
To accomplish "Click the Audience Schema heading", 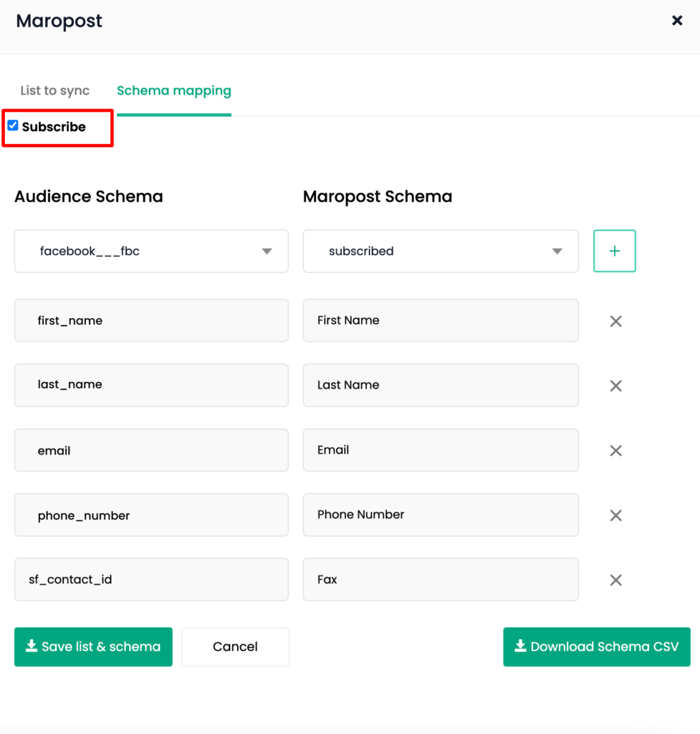I will (89, 196).
